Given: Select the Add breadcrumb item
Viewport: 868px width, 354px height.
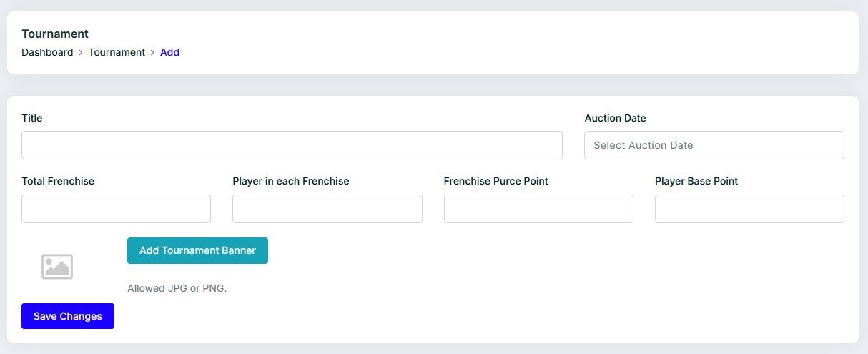Looking at the screenshot, I should click(x=169, y=52).
